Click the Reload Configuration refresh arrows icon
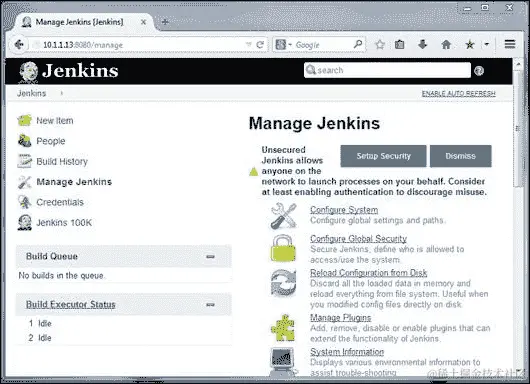530x384 pixels. click(284, 283)
